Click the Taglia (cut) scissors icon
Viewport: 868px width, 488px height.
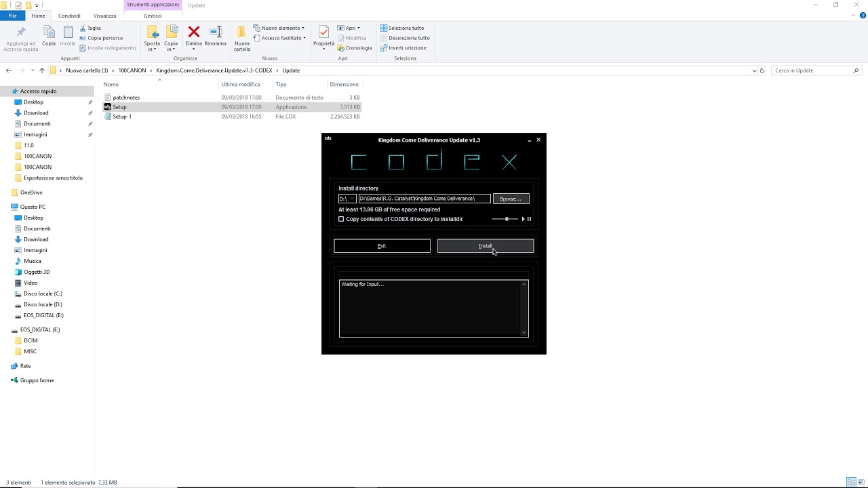[83, 28]
